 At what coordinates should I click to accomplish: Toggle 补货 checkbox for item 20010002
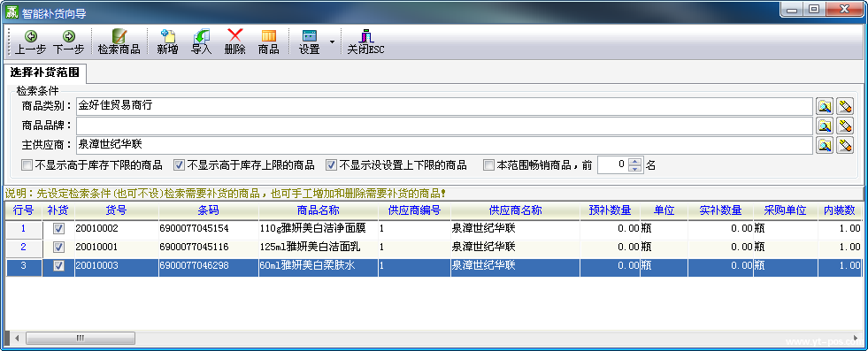58,228
